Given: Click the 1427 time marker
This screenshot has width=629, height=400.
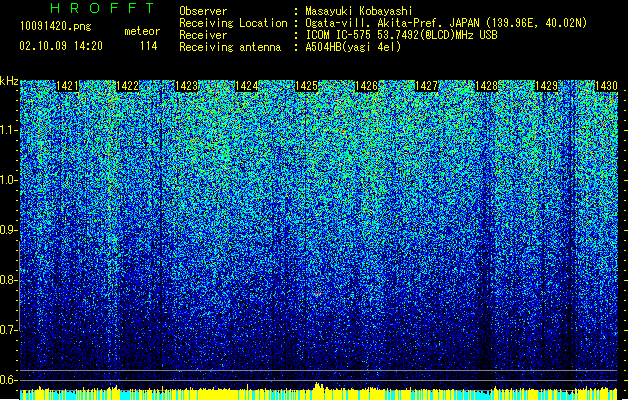Looking at the screenshot, I should [x=426, y=86].
